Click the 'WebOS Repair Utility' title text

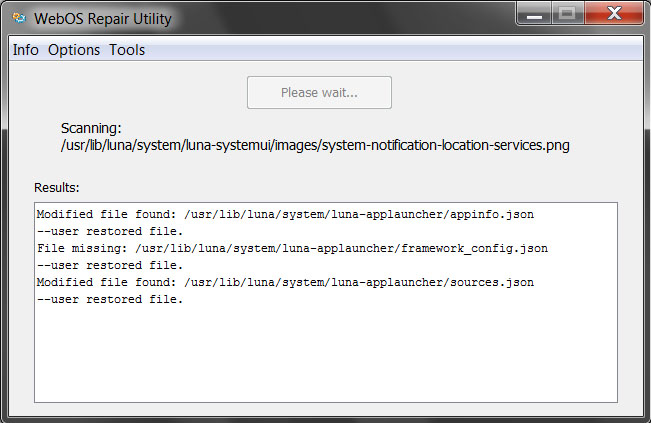[104, 18]
